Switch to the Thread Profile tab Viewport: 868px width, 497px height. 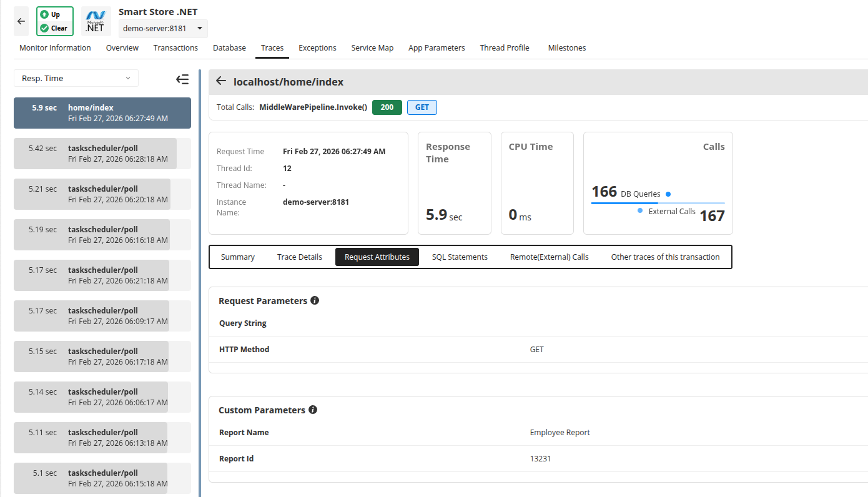pyautogui.click(x=505, y=48)
